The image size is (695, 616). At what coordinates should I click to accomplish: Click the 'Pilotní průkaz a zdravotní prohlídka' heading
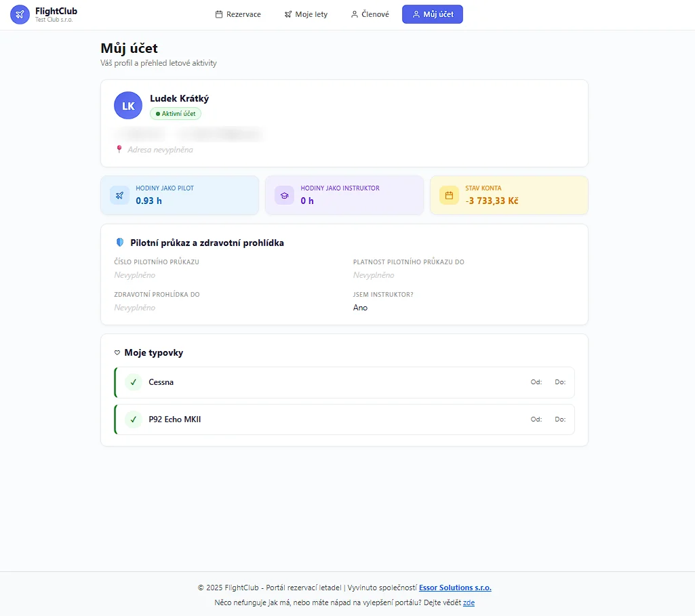click(x=207, y=243)
